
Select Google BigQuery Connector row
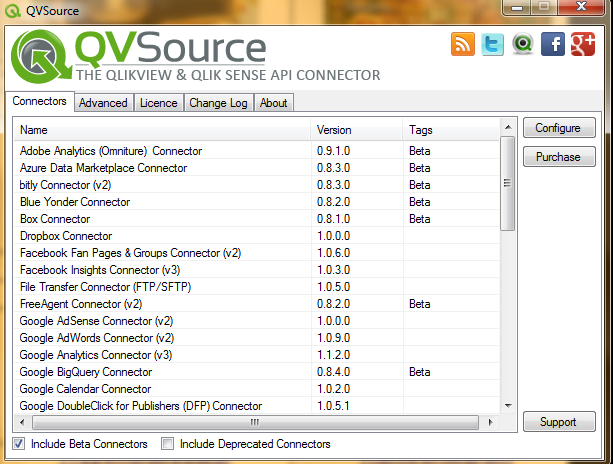click(257, 372)
